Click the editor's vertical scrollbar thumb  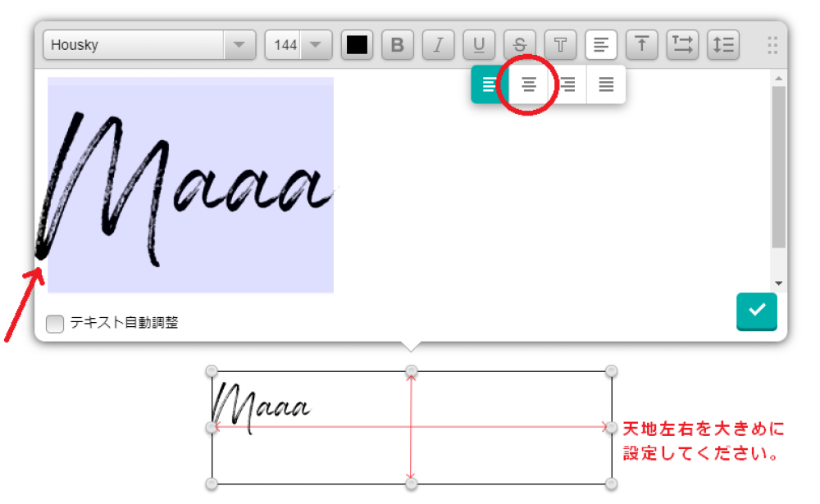778,164
